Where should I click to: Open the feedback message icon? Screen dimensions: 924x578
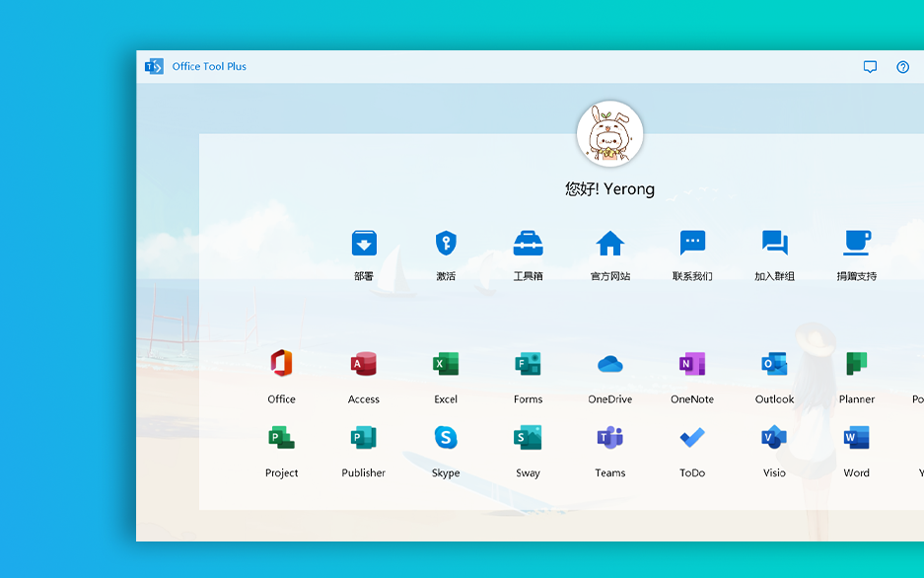click(x=870, y=66)
